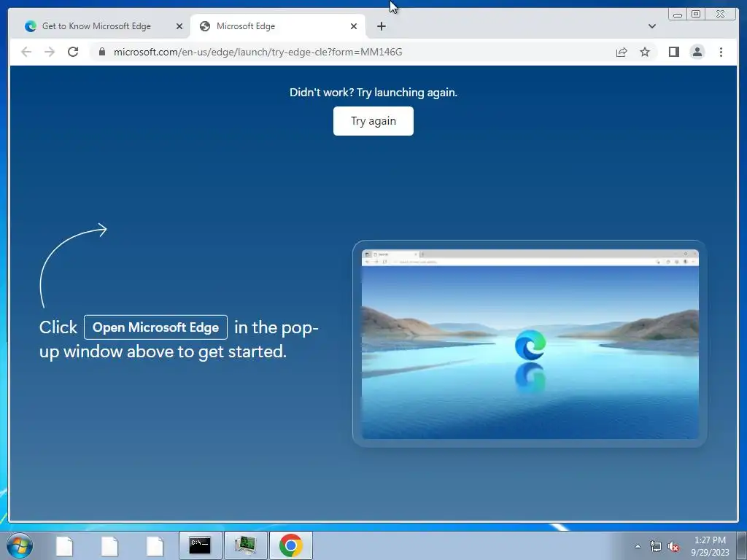Reload the current page

coord(73,52)
